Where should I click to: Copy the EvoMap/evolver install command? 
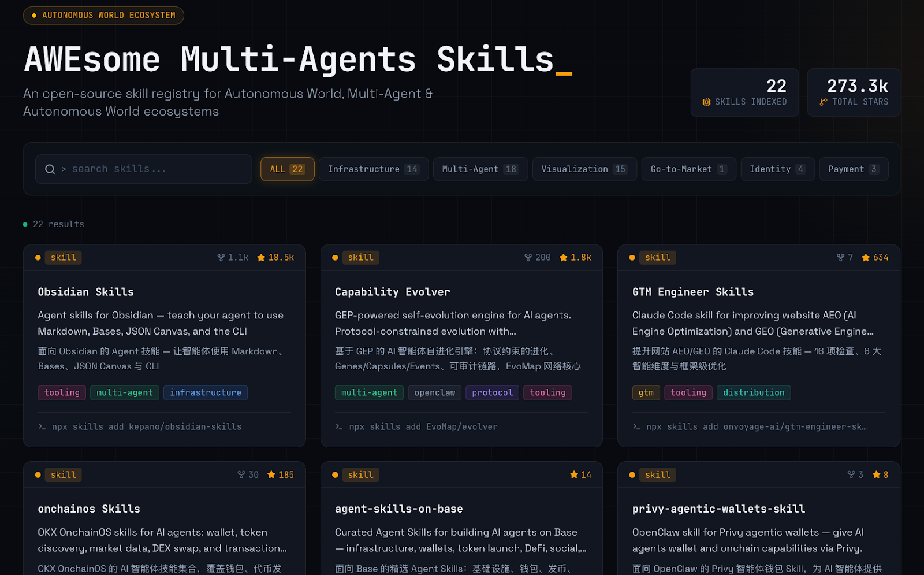coord(423,427)
